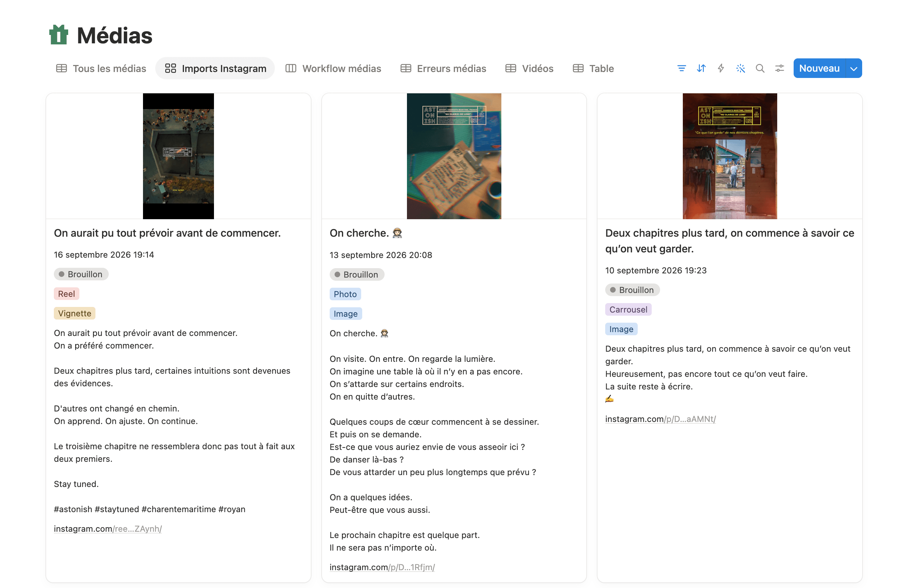This screenshot has height=588, width=923.
Task: Open the orange doorway carousel thumbnail
Action: point(729,156)
